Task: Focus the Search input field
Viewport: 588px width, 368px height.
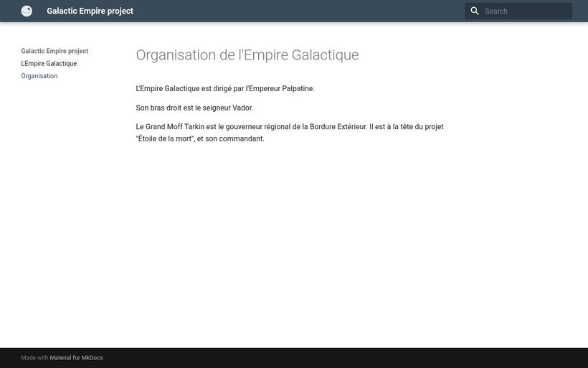Action: point(526,11)
